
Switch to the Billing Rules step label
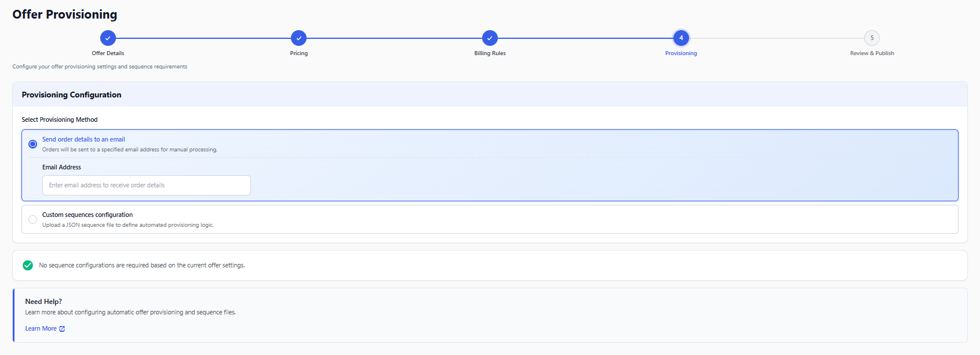point(490,53)
